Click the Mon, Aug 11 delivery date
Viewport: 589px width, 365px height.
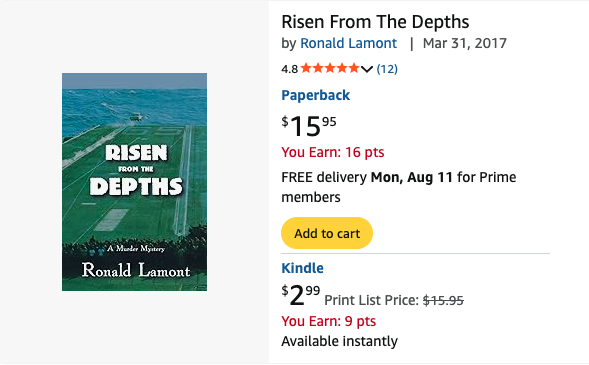click(x=412, y=177)
